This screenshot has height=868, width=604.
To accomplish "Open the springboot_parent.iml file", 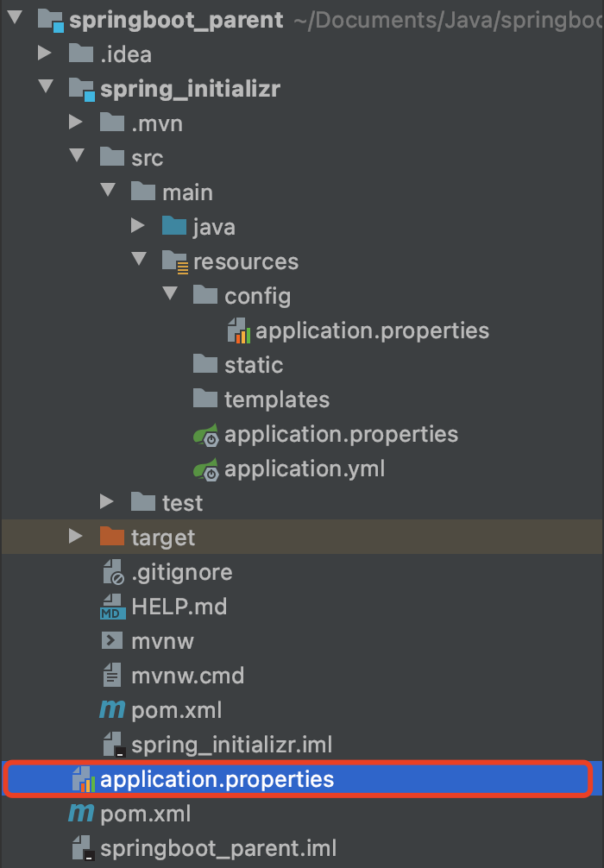I will coord(218,849).
